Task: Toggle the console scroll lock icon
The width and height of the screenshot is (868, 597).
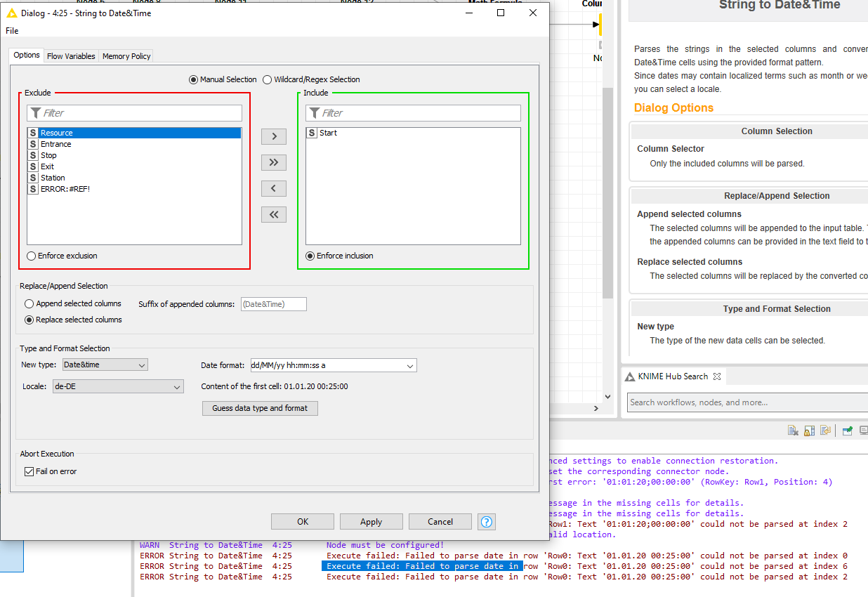Action: [x=809, y=431]
